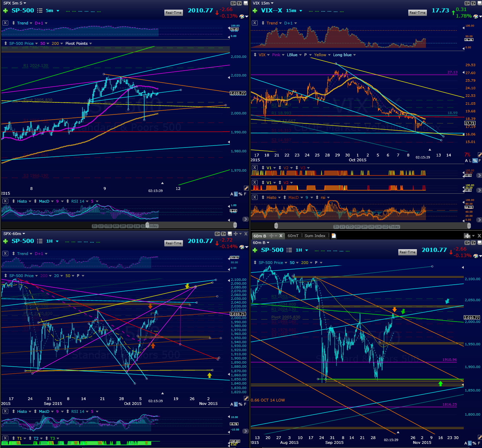Remove the Trend study with X in SPX 5m panel
Viewport: 482px width, 448px height.
coord(5,23)
